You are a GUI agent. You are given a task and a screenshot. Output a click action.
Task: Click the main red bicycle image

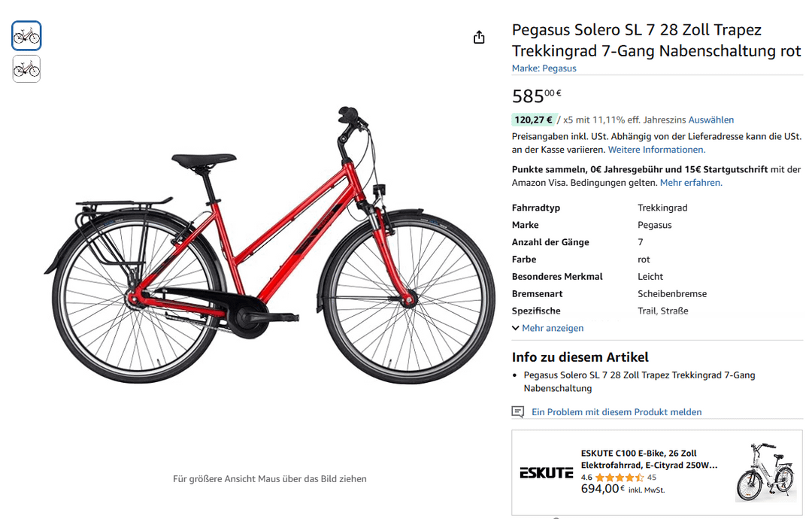(269, 246)
